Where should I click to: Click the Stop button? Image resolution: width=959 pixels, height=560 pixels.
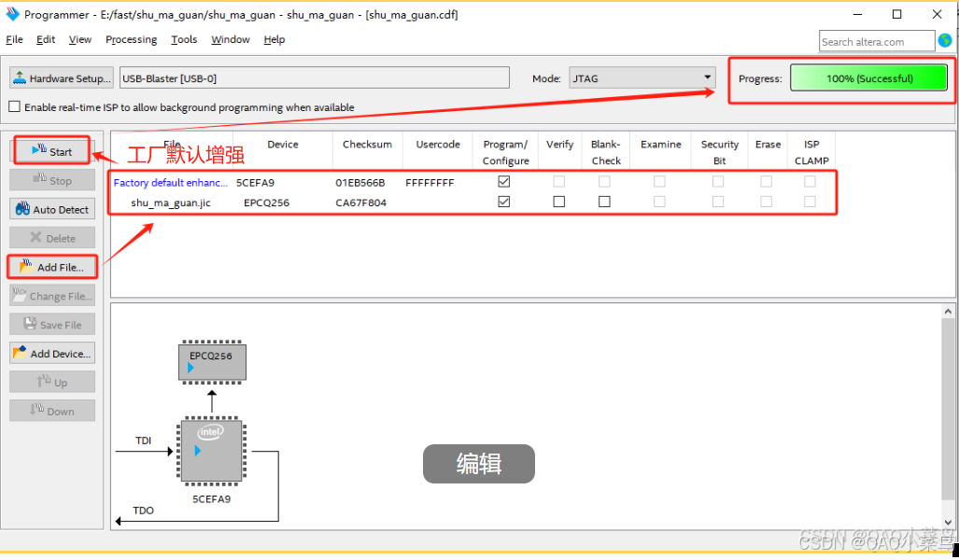click(52, 180)
